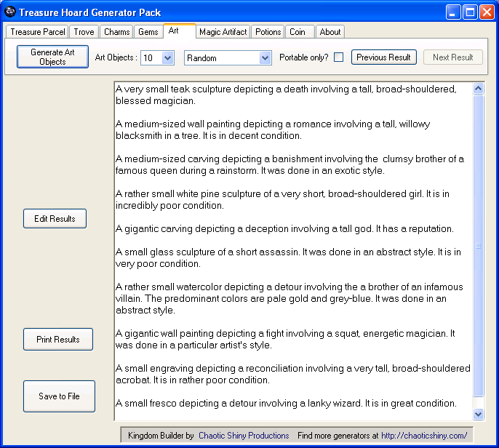The image size is (499, 448).
Task: Minimize the Treasure Hoard Generator window
Action: click(453, 12)
